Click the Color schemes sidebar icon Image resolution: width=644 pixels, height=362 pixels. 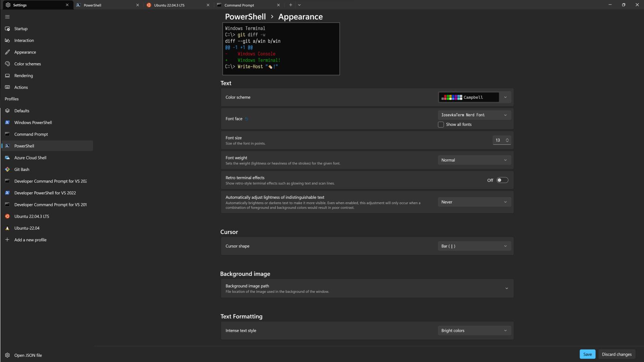coord(8,64)
